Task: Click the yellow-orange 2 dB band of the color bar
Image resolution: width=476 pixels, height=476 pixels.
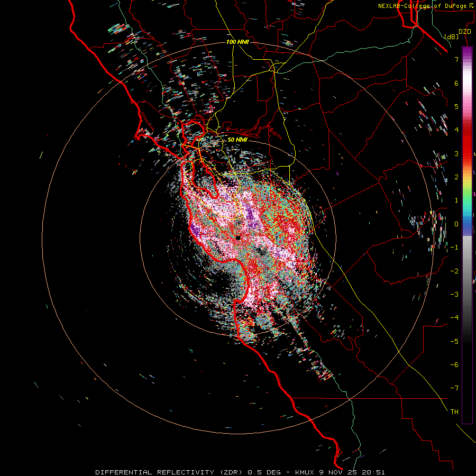Action: click(467, 176)
